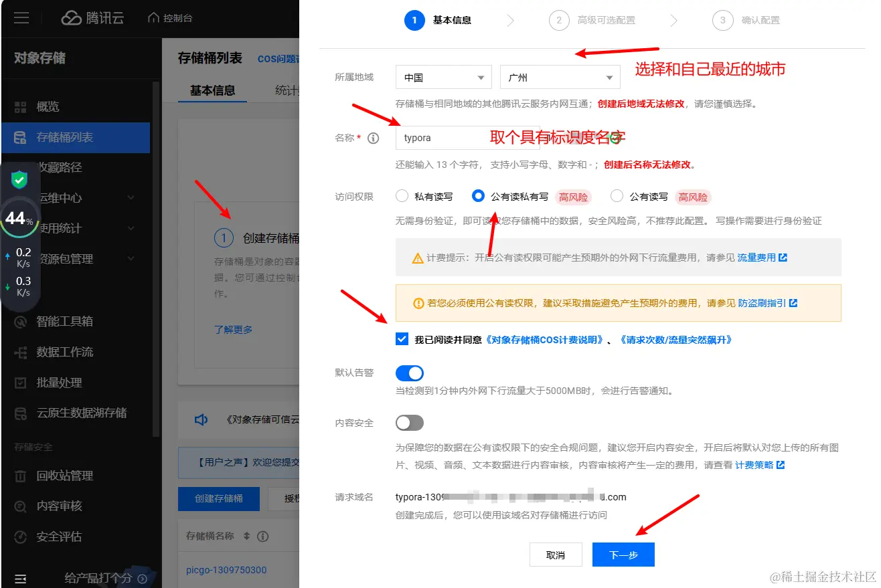The height and width of the screenshot is (588, 881).
Task: Click the Tencent Cloud logo
Action: [92, 18]
